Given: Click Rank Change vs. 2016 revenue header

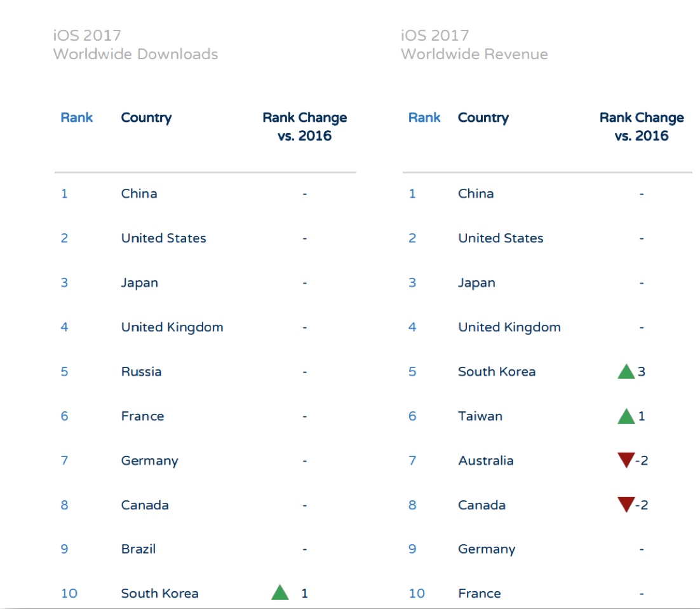Looking at the screenshot, I should point(642,127).
